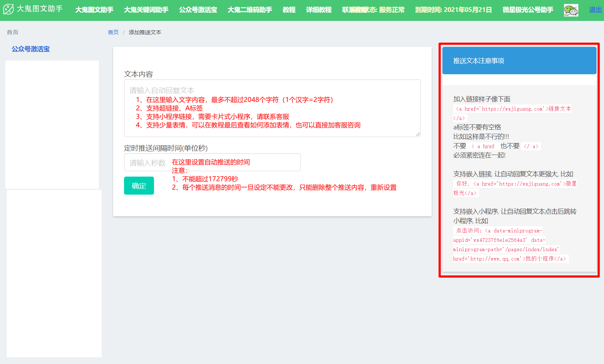Screen dimensions: 604x364
Task: Focus the 请输入秒数 interval input
Action: point(212,162)
